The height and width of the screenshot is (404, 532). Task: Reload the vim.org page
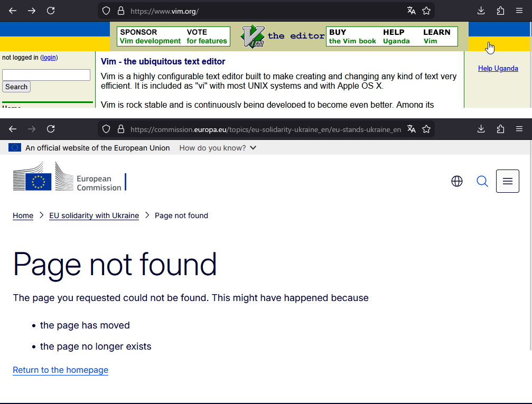point(51,11)
